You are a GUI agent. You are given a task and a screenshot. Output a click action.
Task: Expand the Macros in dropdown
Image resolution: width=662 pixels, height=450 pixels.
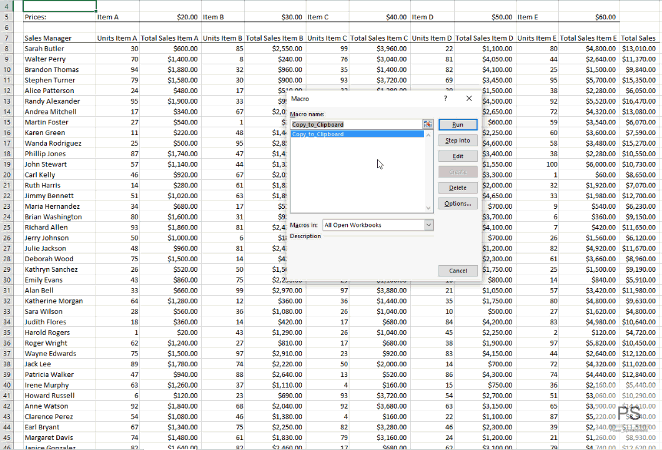(429, 226)
